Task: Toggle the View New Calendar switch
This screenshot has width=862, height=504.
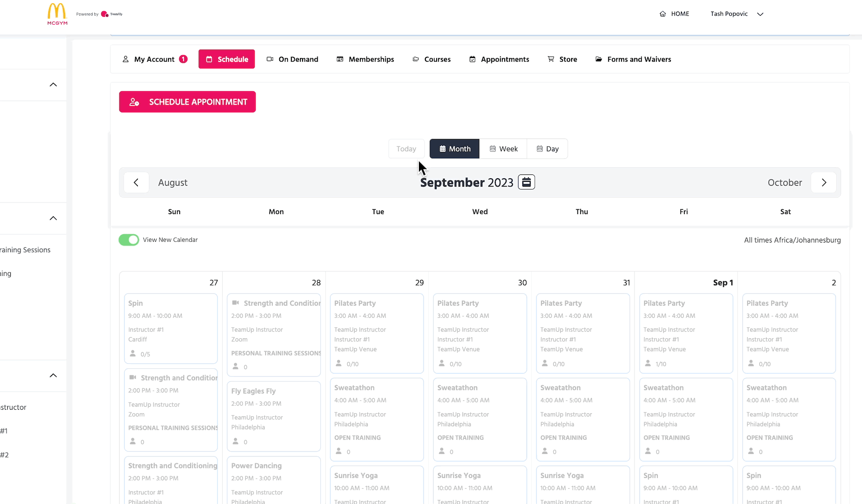Action: click(129, 240)
